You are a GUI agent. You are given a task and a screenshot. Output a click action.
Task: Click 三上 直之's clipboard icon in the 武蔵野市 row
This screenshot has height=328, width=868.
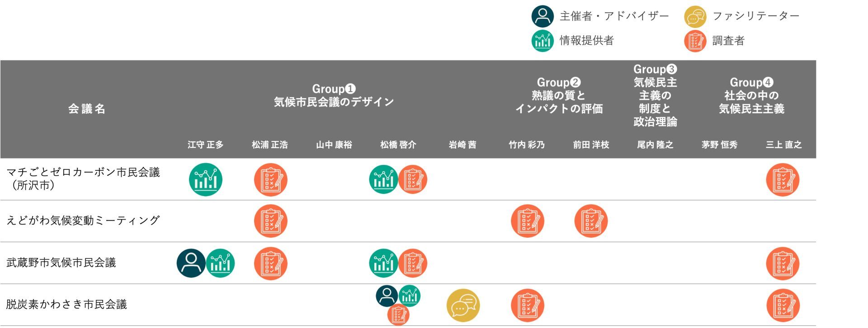pyautogui.click(x=783, y=263)
